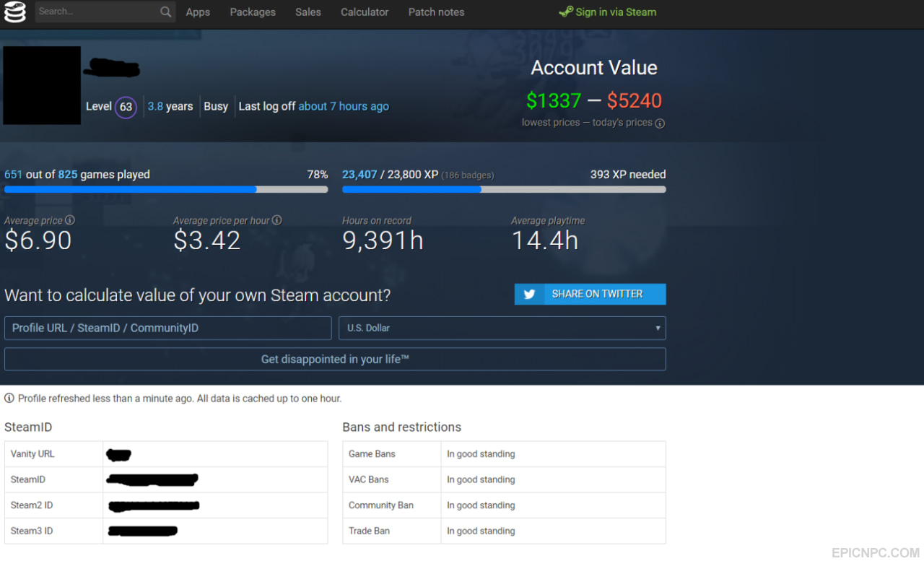The width and height of the screenshot is (924, 561).
Task: Click the level 63 badge circle
Action: 126,107
